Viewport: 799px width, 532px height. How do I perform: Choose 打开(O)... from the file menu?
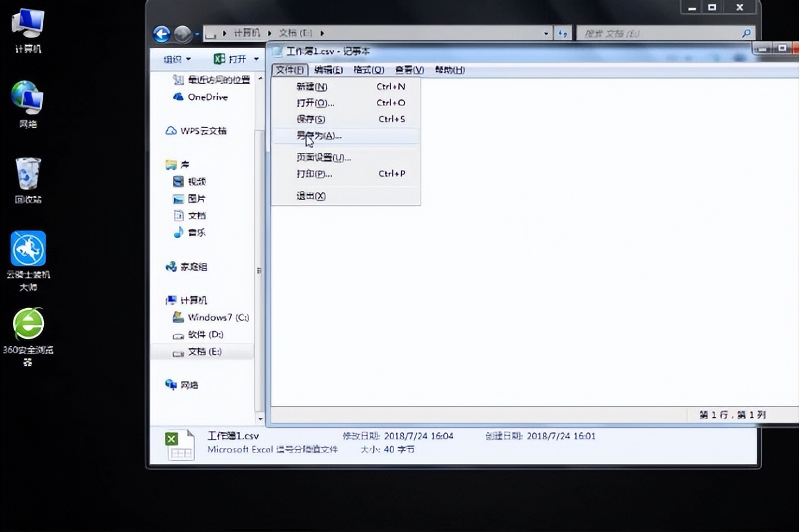[346, 103]
